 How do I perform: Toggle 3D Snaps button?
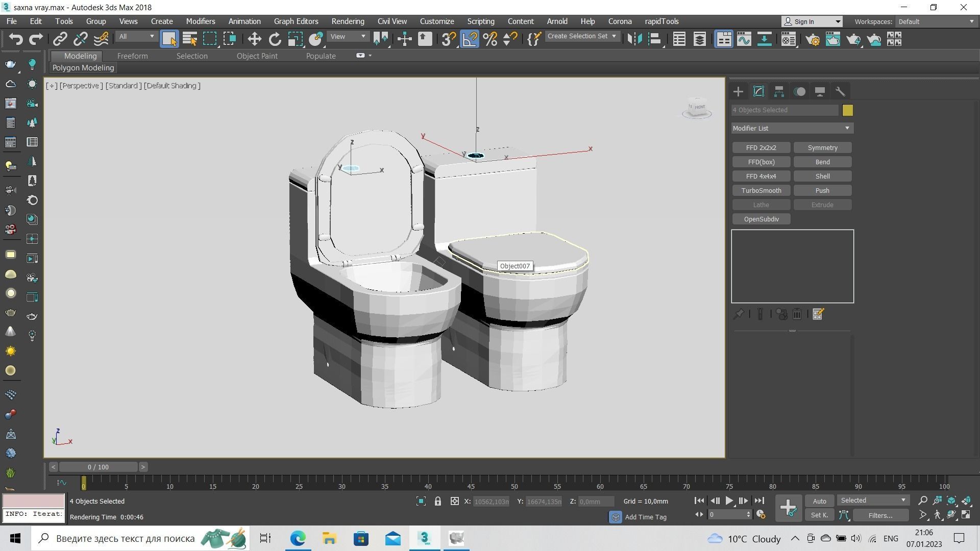point(449,39)
